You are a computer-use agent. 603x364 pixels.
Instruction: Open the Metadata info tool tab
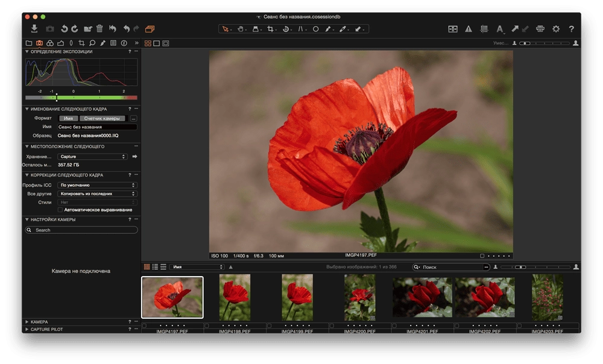click(x=124, y=43)
